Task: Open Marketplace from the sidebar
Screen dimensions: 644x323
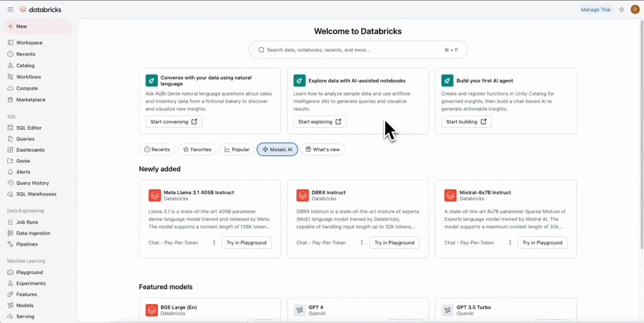Action: coord(30,100)
